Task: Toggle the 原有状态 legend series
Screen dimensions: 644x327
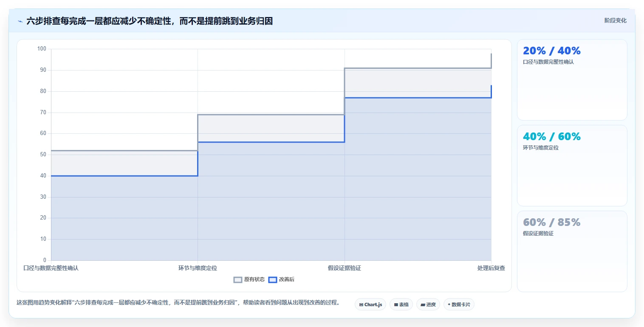Action: (249, 279)
